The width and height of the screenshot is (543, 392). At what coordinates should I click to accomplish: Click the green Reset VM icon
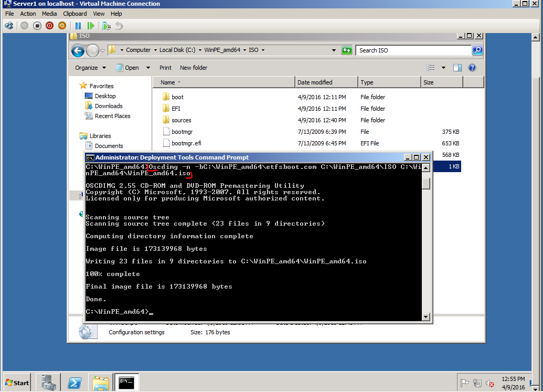[x=91, y=26]
